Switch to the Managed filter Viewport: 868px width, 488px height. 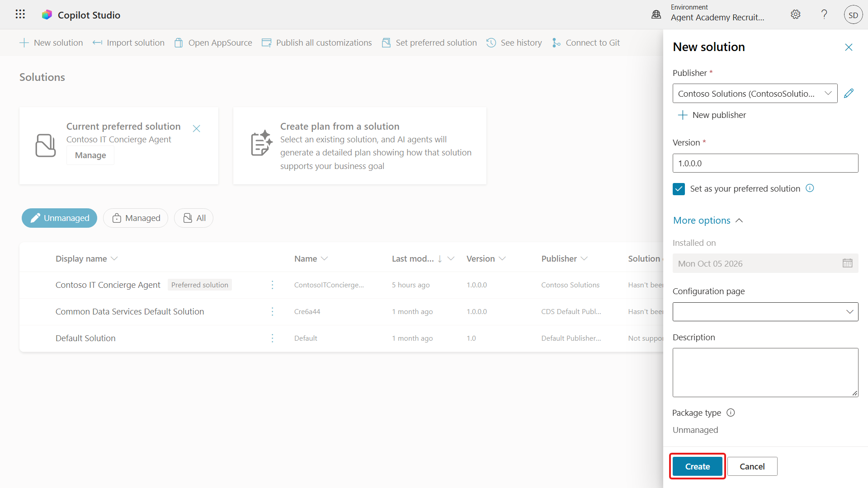[136, 218]
